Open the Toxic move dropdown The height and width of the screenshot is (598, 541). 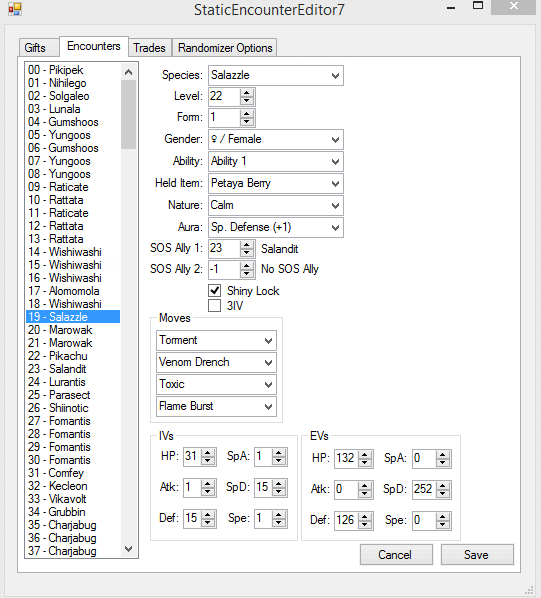coord(216,384)
